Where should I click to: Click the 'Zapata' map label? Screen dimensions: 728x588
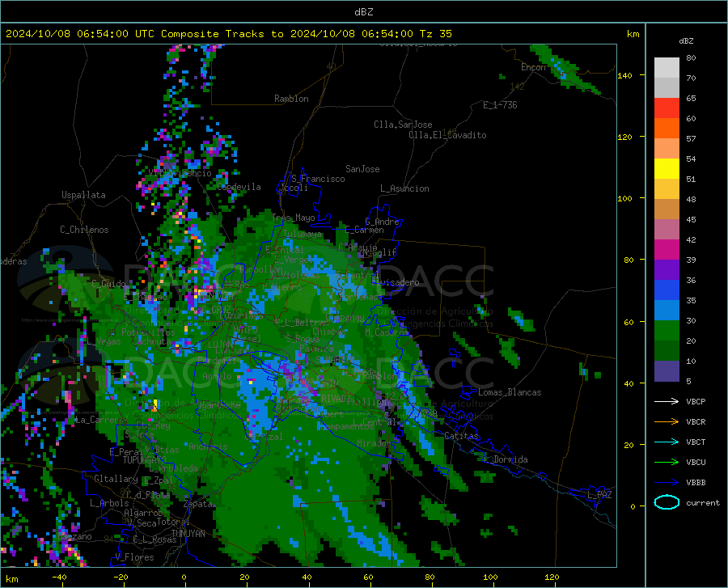coord(198,504)
